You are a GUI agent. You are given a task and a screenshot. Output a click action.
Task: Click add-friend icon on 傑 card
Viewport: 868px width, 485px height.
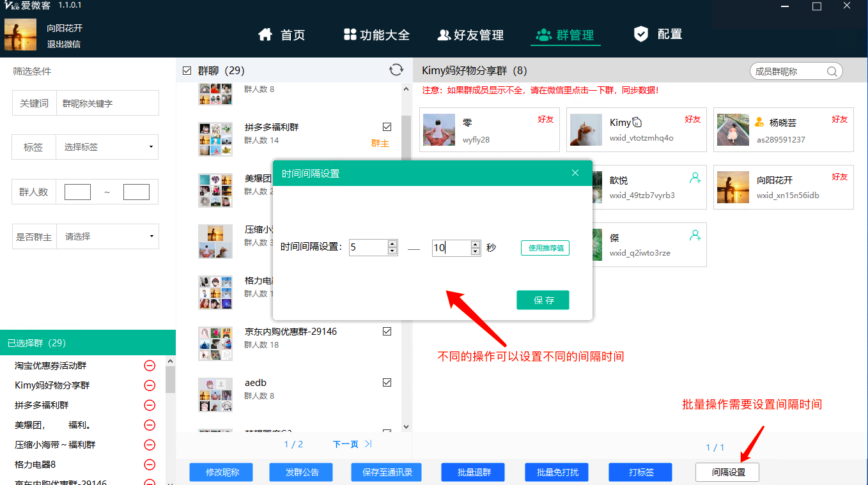point(695,235)
